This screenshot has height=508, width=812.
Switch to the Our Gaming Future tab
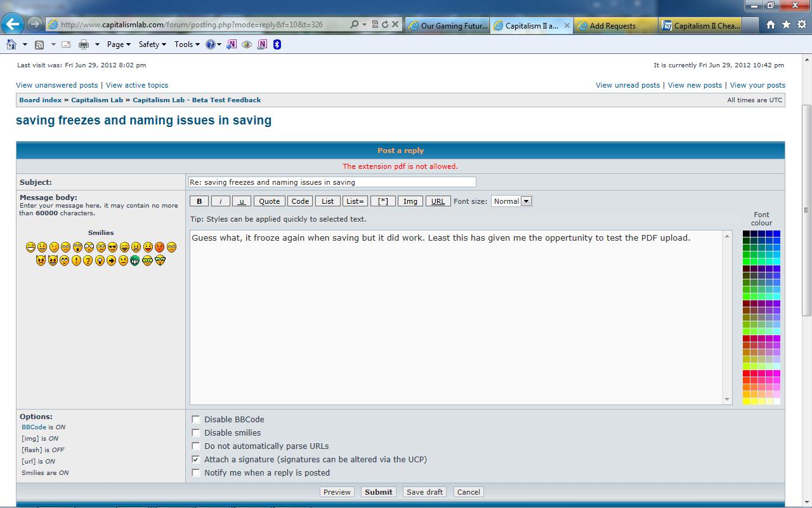[x=447, y=25]
